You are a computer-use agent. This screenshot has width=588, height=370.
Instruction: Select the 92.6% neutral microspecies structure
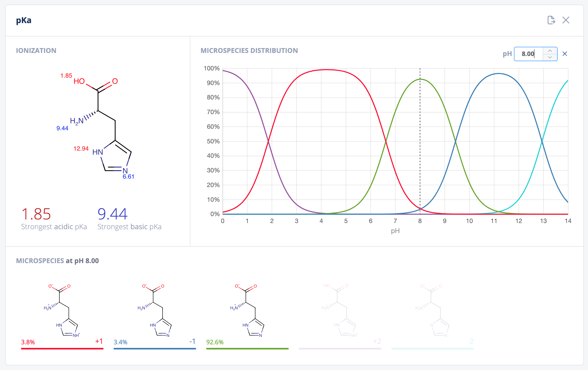[x=247, y=311]
